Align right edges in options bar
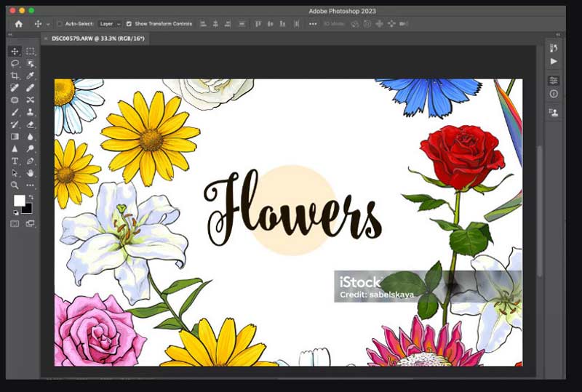 (228, 24)
